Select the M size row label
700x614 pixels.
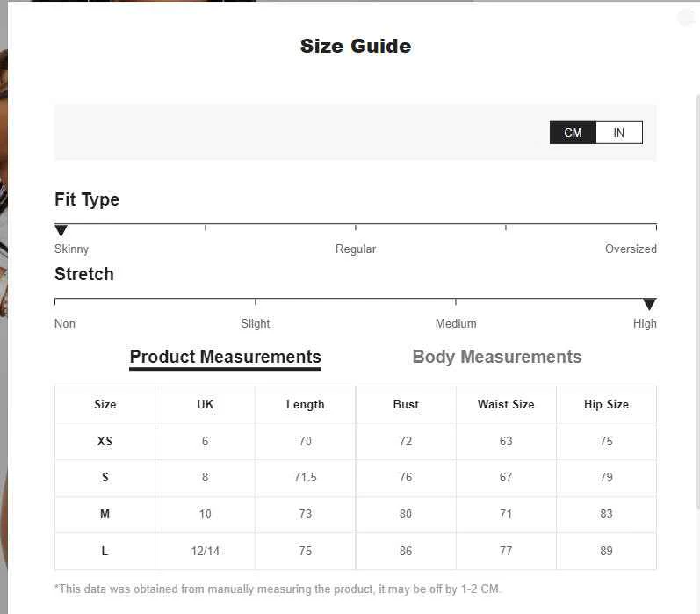tap(105, 514)
